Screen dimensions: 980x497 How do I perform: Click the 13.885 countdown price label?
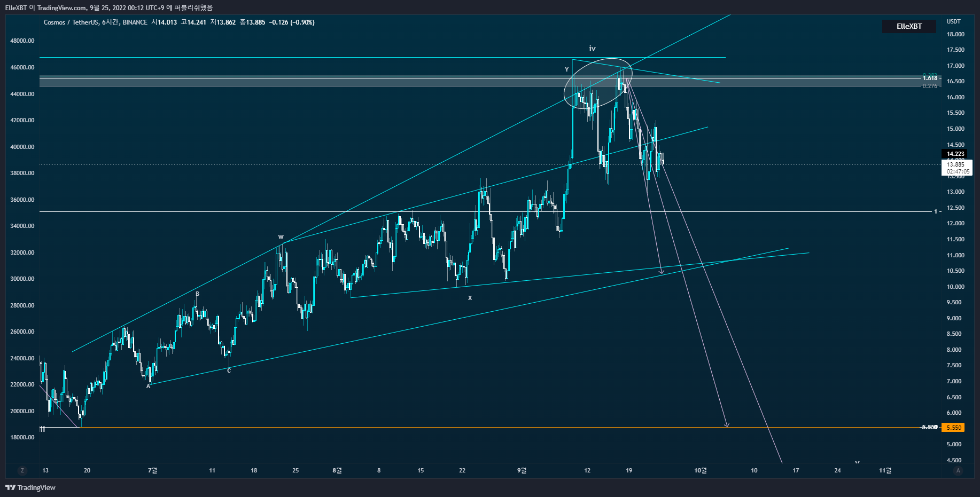(x=956, y=168)
